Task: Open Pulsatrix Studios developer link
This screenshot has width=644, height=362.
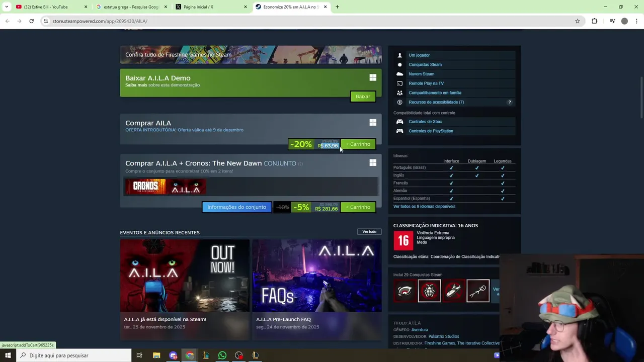Action: click(x=443, y=336)
